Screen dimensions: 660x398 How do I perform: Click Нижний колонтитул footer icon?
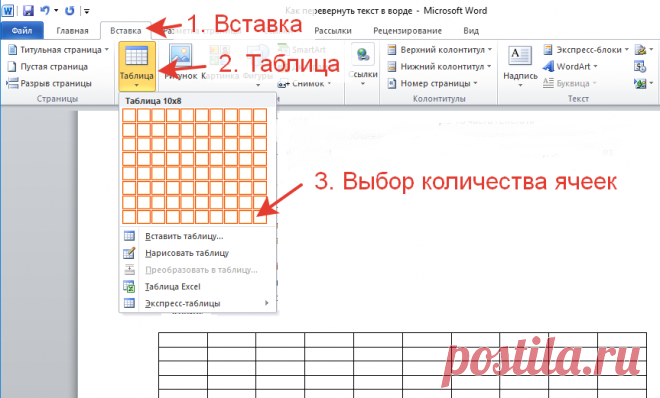coord(392,66)
